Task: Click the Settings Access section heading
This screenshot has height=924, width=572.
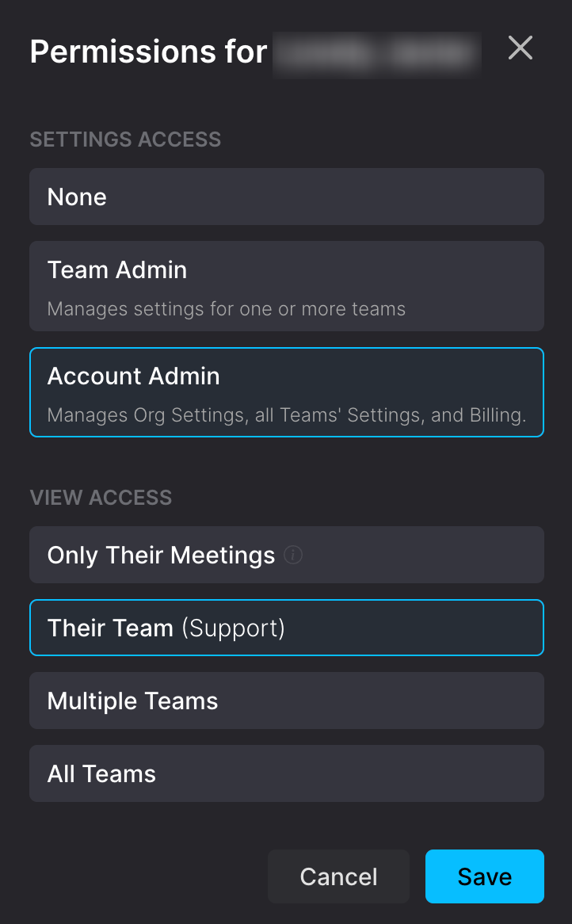Action: [125, 139]
